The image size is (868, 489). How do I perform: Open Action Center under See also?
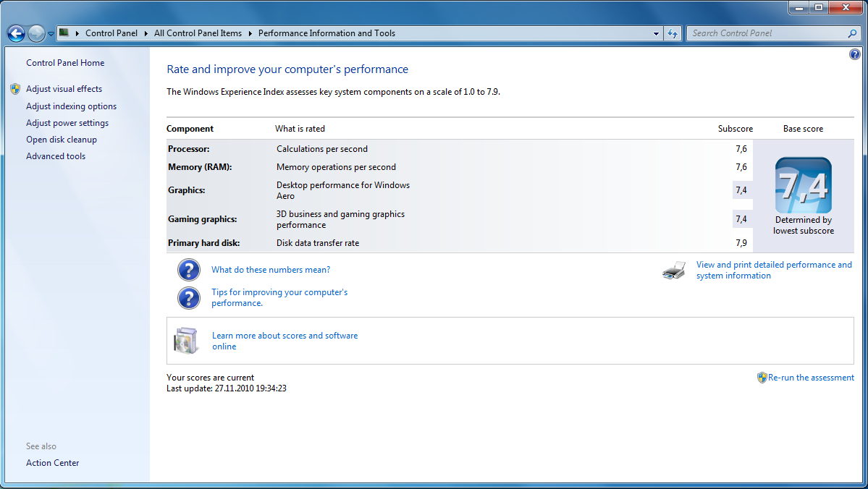53,463
